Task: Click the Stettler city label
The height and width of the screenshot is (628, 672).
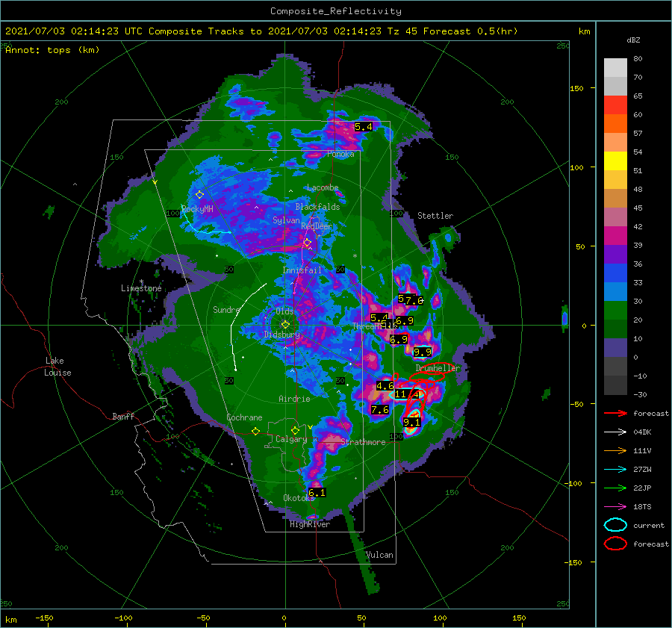Action: coord(435,216)
